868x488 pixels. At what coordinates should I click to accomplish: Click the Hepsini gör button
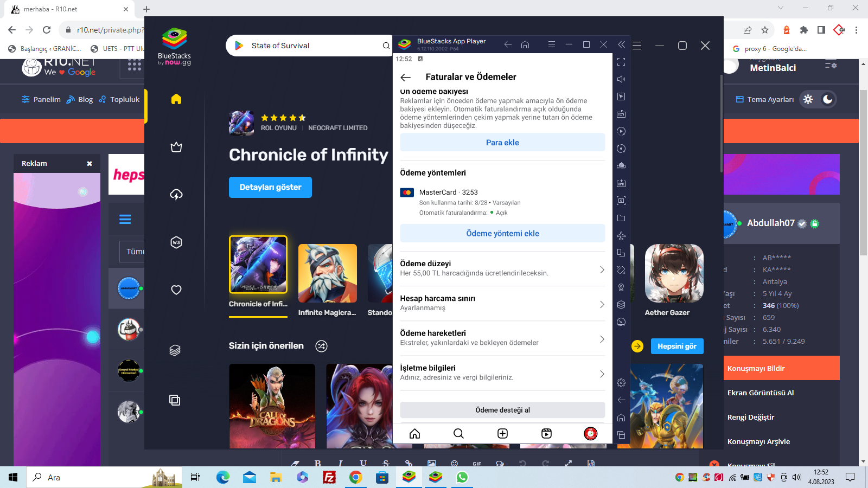pos(677,346)
